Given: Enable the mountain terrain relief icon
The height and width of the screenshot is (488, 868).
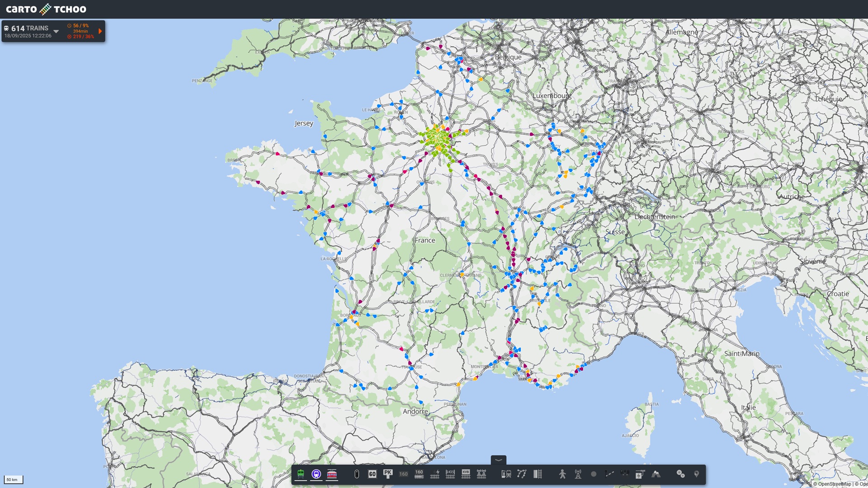Looking at the screenshot, I should 656,474.
